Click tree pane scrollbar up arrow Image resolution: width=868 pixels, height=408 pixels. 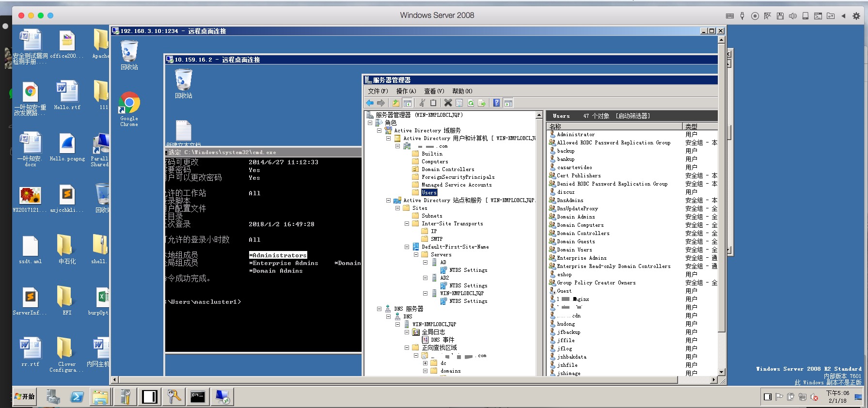[x=539, y=115]
